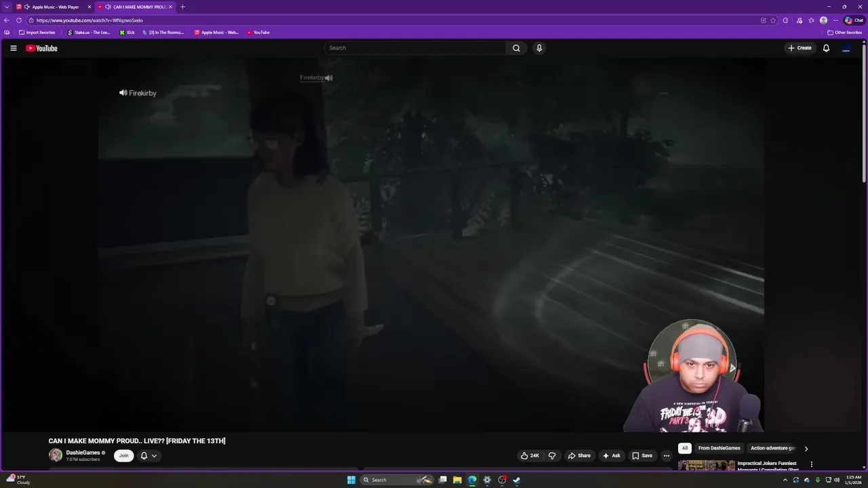Open more actions three-dot menu under video

667,455
